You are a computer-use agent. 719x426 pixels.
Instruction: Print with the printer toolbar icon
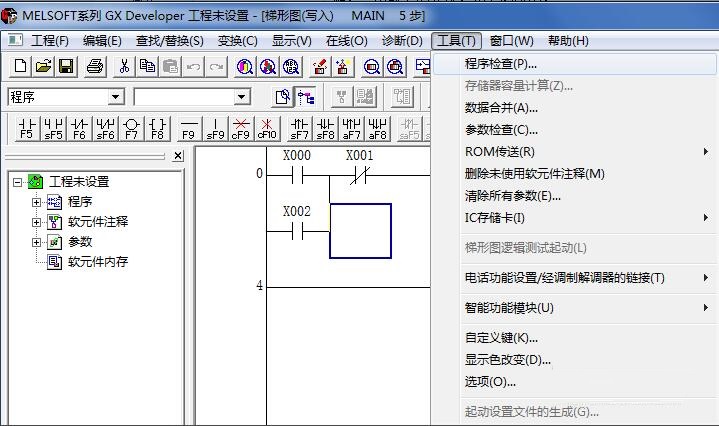click(x=94, y=66)
